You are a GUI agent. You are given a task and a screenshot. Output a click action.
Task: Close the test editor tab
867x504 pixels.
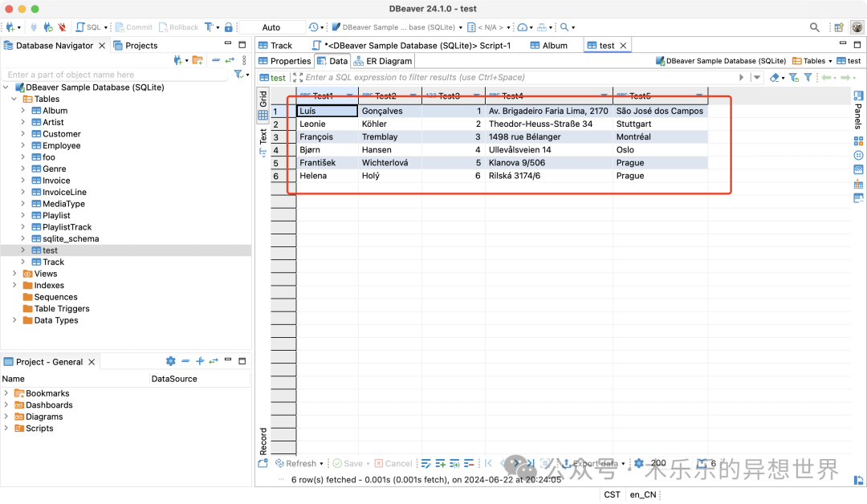[623, 45]
